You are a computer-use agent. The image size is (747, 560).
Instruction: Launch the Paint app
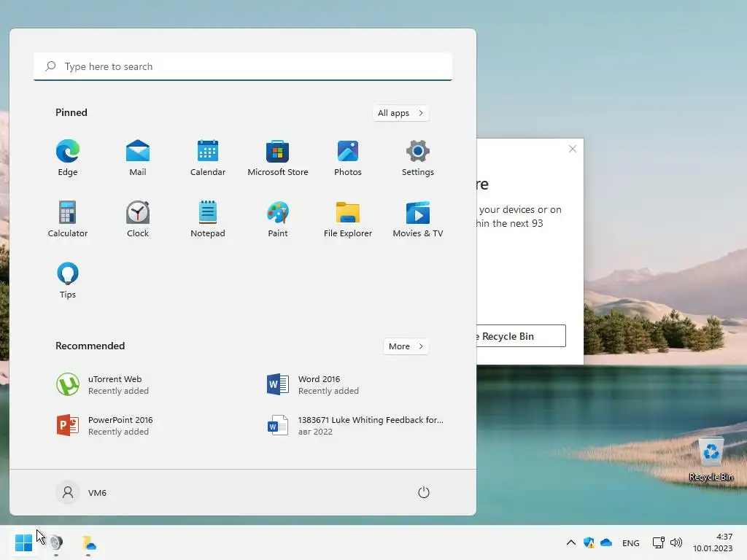(278, 219)
